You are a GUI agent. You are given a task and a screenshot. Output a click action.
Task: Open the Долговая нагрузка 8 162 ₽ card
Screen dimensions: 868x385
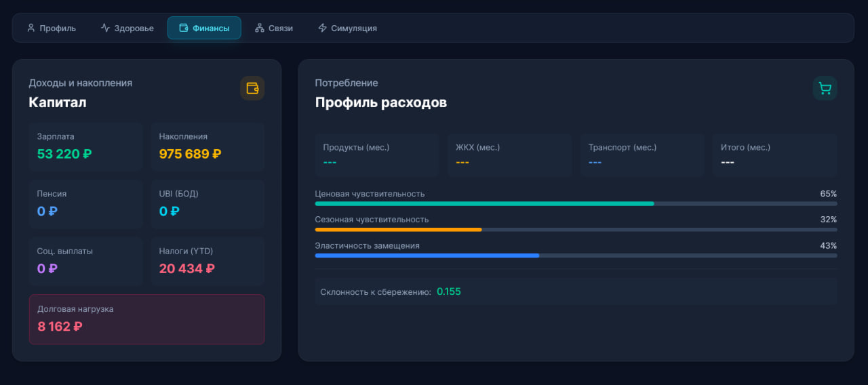click(146, 319)
